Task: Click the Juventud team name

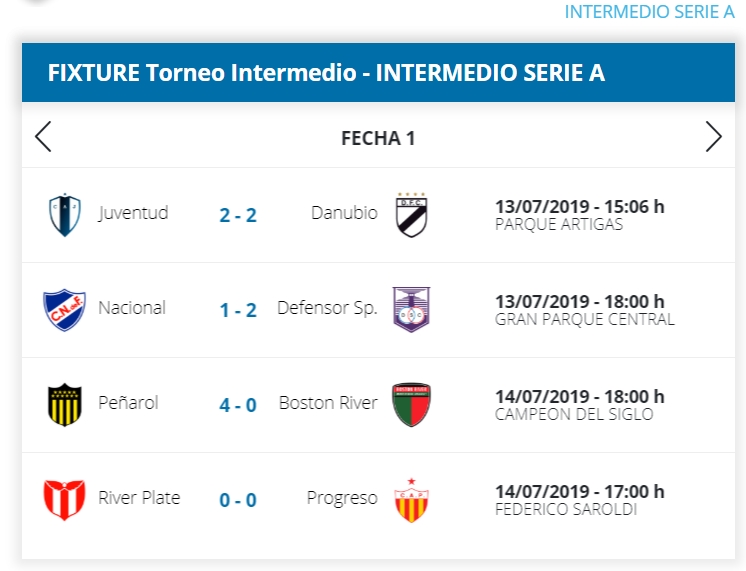Action: pos(133,213)
